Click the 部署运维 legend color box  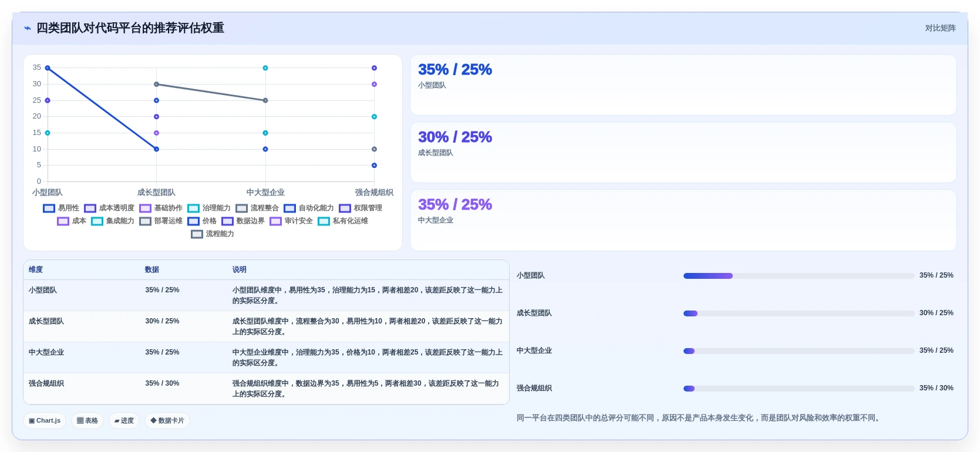point(146,221)
